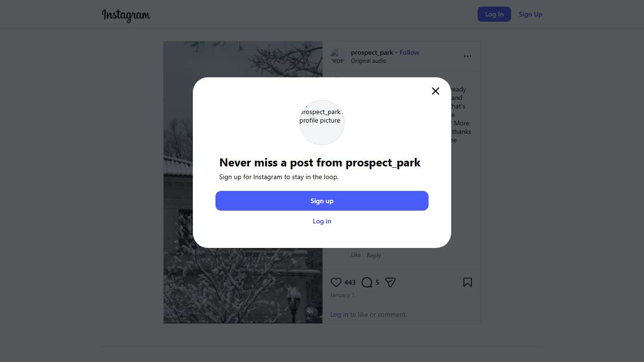Click the Log In button in header

pos(494,14)
